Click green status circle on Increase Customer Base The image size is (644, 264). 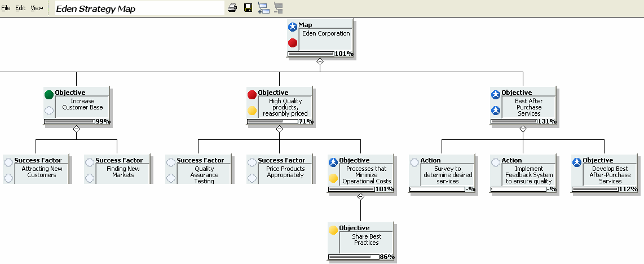pos(49,95)
